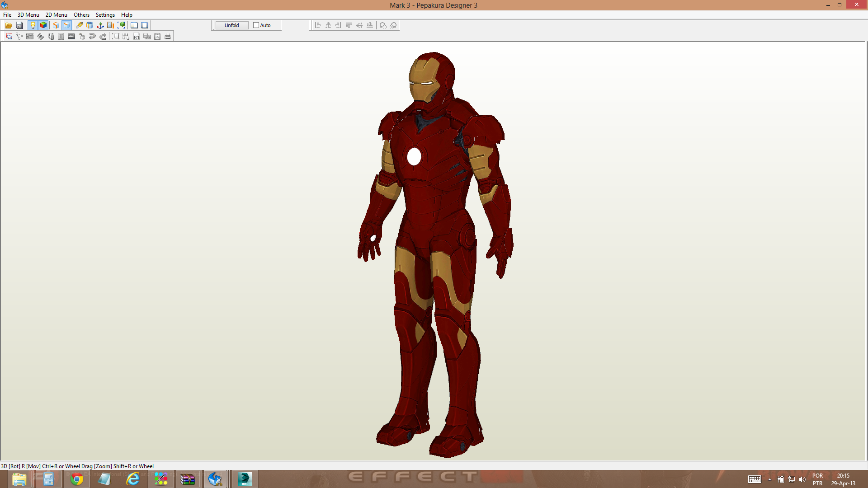Click rotate 90 degrees clockwise icon
Screen dimensions: 868x488
[x=393, y=25]
